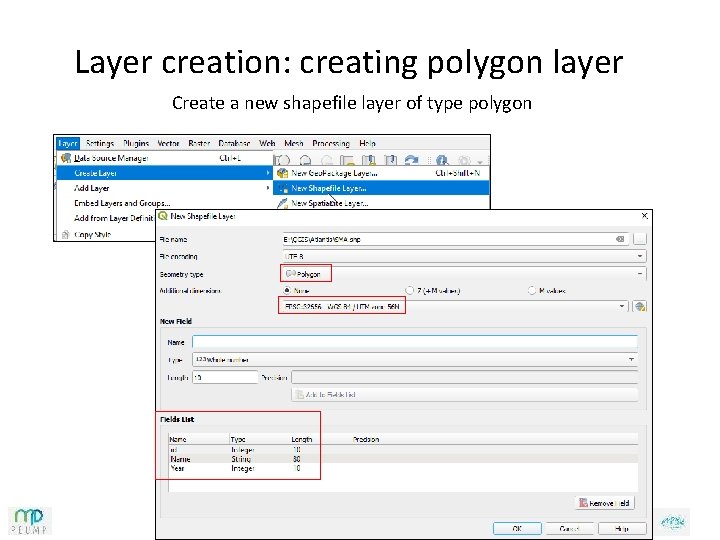This screenshot has width=720, height=540.
Task: Click the dialog Help button
Action: tap(622, 529)
